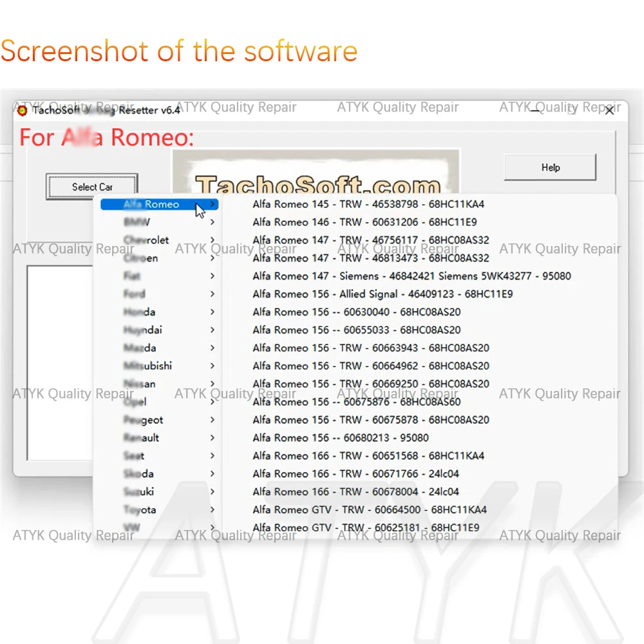Select Alfa Romeo 166 - TRW - 60678004
Viewport: 644px width, 644px height.
click(x=355, y=491)
